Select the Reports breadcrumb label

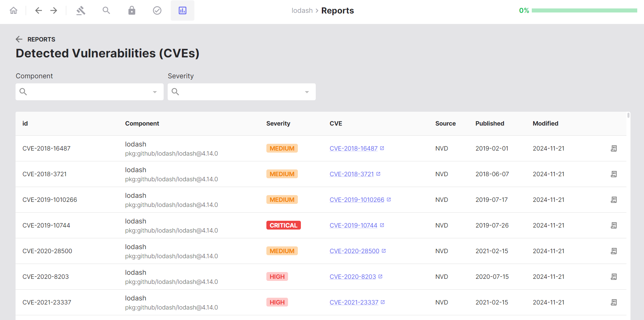(337, 10)
